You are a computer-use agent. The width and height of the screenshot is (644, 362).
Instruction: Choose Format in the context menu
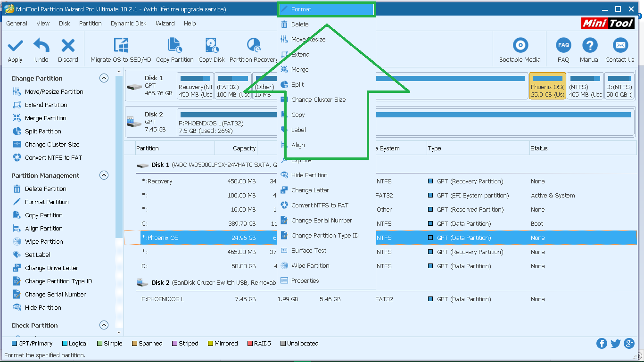tap(326, 9)
